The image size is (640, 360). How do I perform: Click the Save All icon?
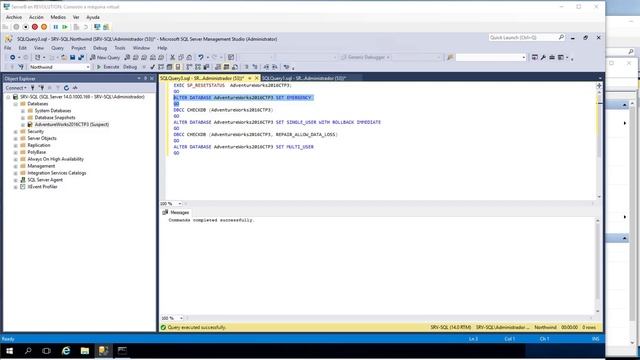(x=81, y=58)
